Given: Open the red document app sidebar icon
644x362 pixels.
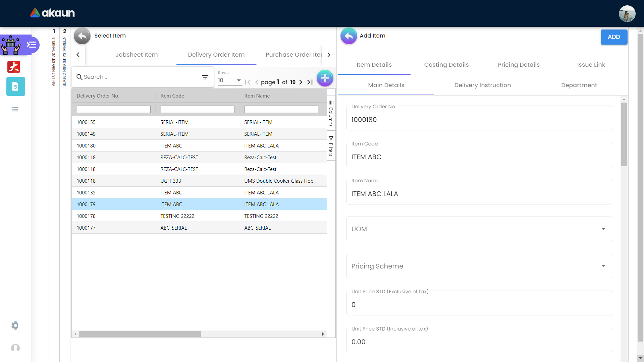Looking at the screenshot, I should pos(14,67).
